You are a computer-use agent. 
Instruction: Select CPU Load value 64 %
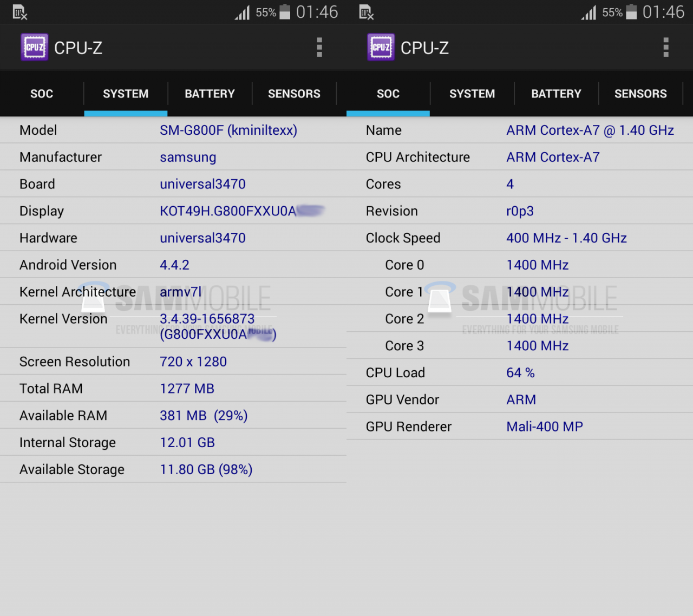point(520,373)
